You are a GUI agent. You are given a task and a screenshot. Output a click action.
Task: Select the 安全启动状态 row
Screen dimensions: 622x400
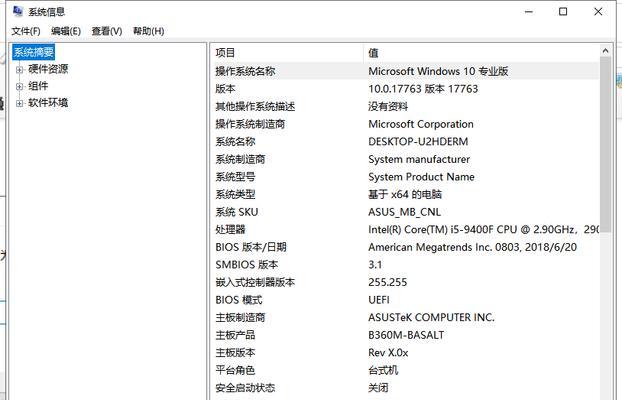point(405,388)
